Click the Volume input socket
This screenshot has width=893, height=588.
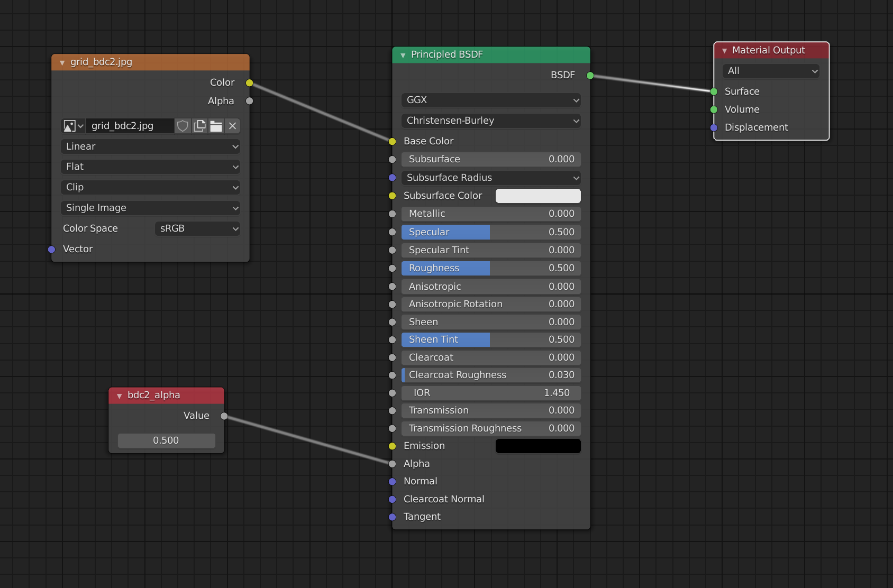click(x=714, y=109)
